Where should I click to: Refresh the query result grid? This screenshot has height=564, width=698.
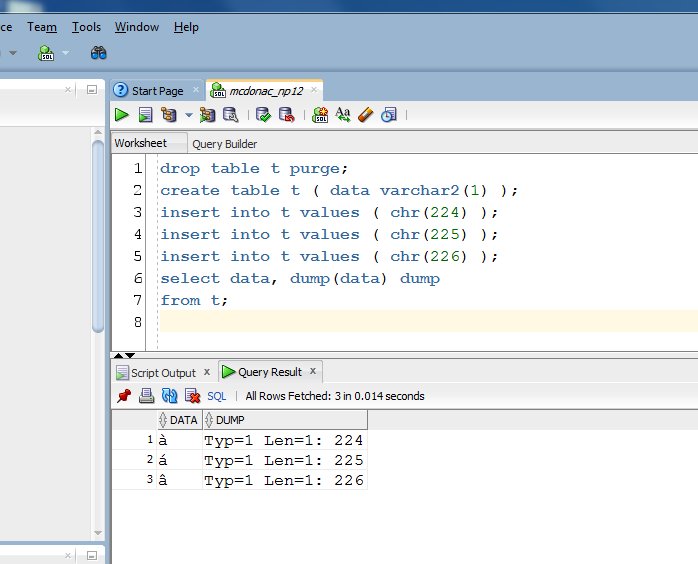pos(169,396)
